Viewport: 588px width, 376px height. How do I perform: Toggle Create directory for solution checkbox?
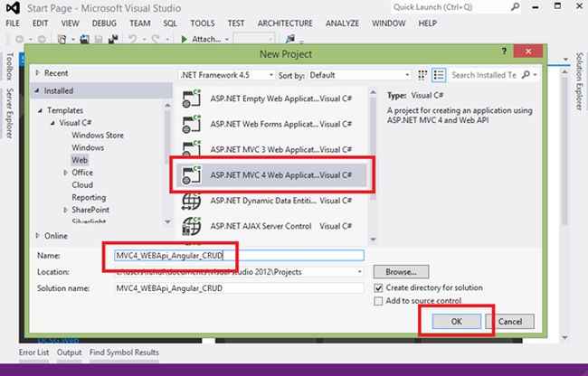pos(378,288)
